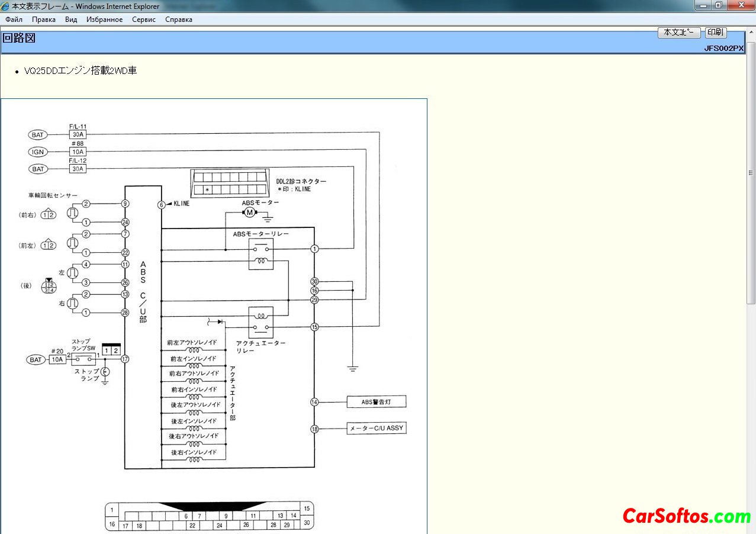Click the ABS motor M symbol
This screenshot has width=756, height=534.
[x=249, y=213]
